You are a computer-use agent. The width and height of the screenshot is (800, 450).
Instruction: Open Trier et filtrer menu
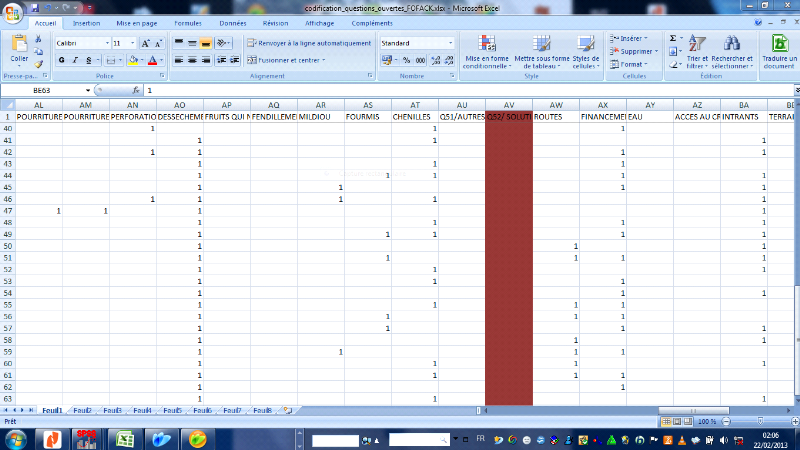(x=697, y=52)
